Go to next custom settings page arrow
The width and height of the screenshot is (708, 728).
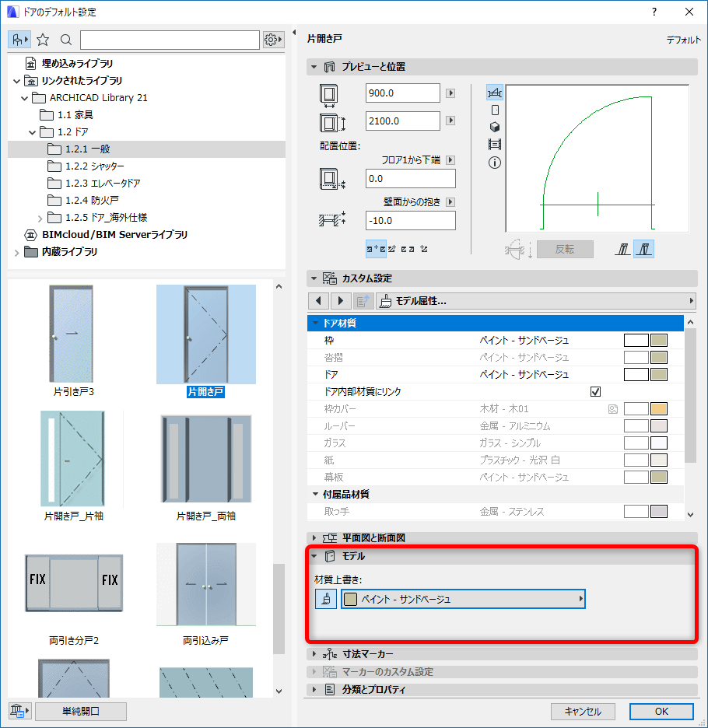(x=341, y=301)
